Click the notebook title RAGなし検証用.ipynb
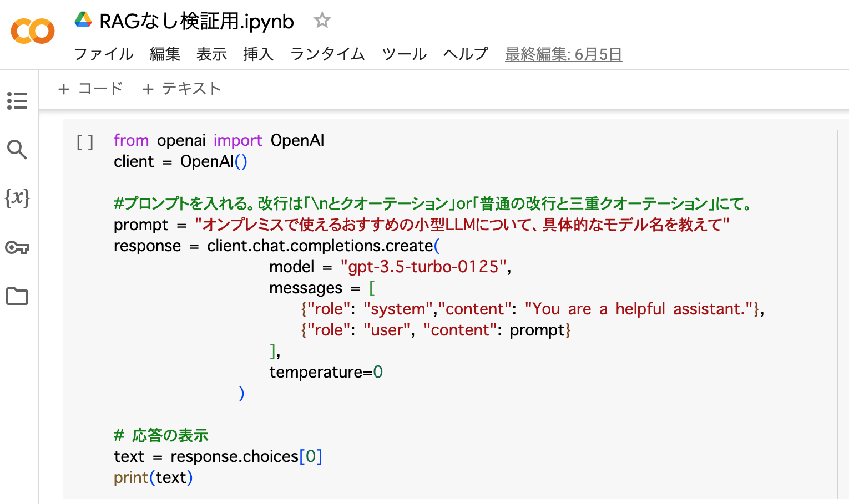Viewport: 849px width, 504px height. point(196,22)
